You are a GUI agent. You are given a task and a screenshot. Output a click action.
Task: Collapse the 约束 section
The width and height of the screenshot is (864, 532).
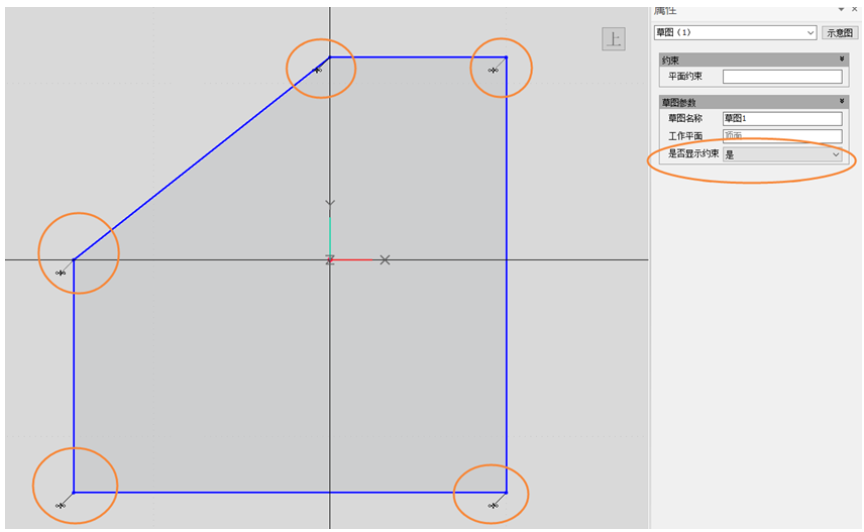click(841, 59)
